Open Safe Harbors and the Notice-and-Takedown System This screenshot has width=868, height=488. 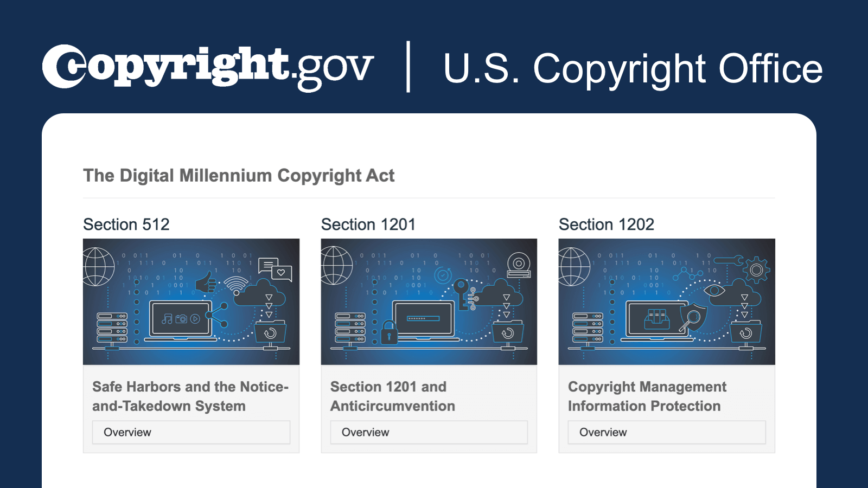[x=190, y=396]
